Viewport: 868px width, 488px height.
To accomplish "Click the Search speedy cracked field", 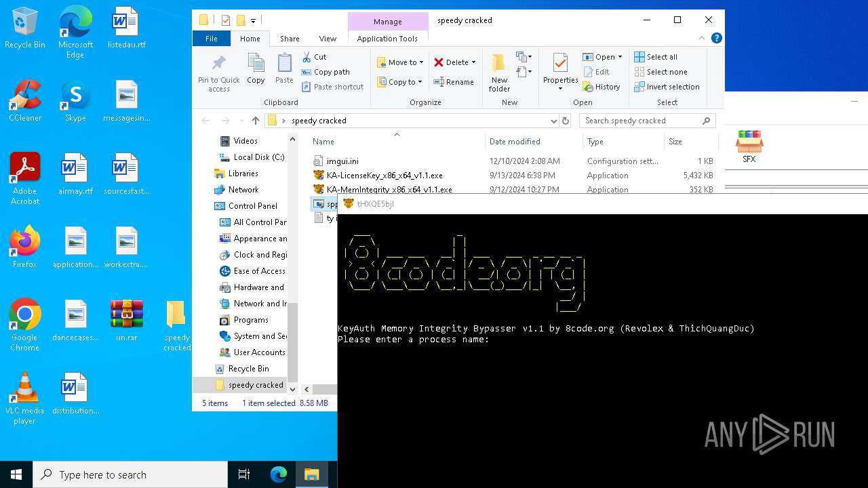I will 648,121.
